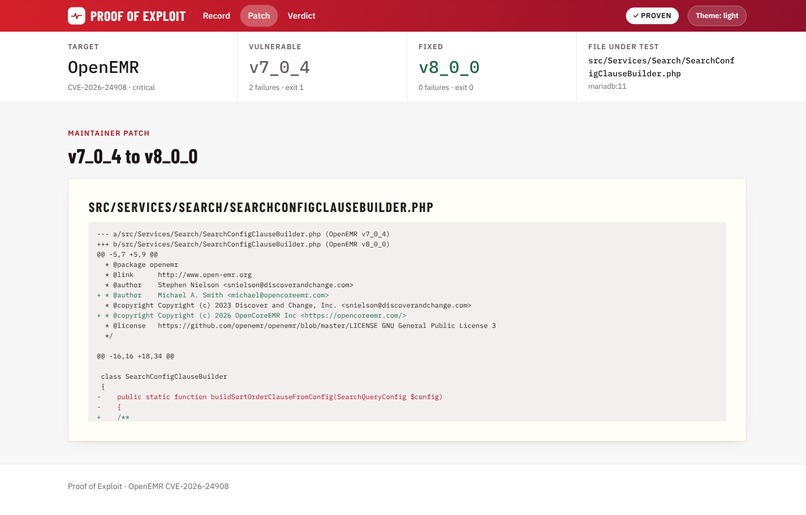Click the mariadb:11 label
This screenshot has height=515, width=806.
point(607,86)
